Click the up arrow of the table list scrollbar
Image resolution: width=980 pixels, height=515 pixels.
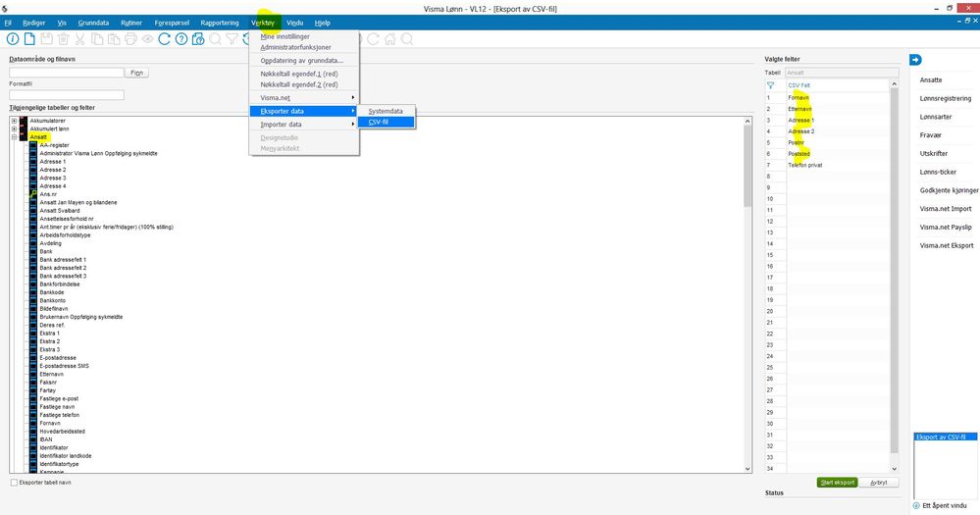pos(748,122)
